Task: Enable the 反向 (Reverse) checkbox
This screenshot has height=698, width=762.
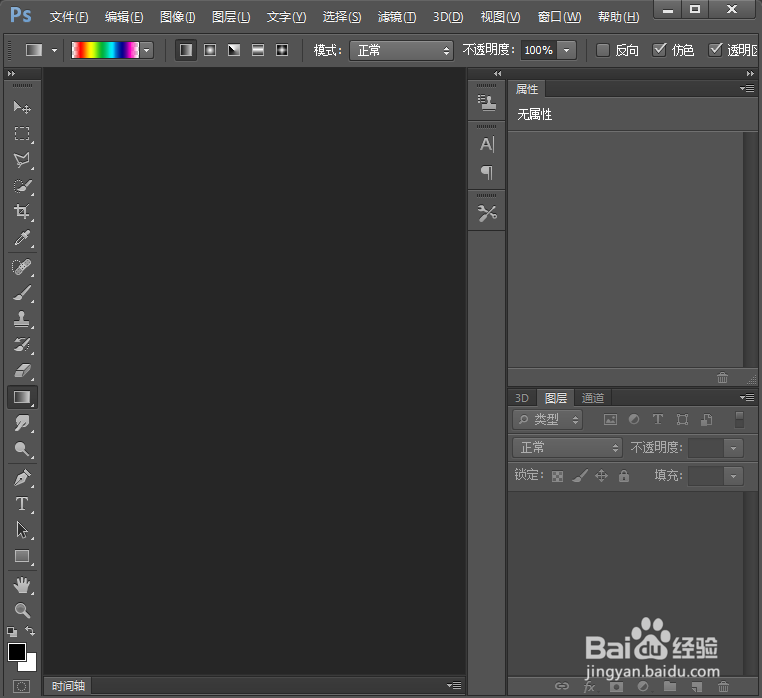Action: pos(603,50)
